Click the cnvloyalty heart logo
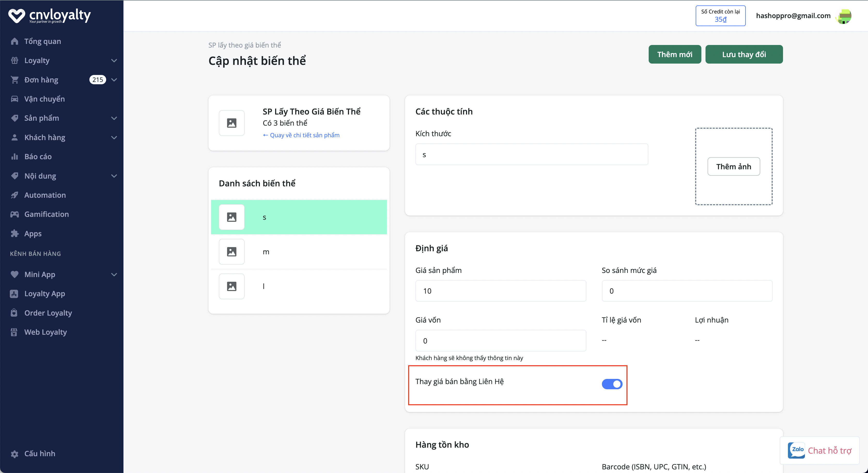868x473 pixels. point(17,16)
